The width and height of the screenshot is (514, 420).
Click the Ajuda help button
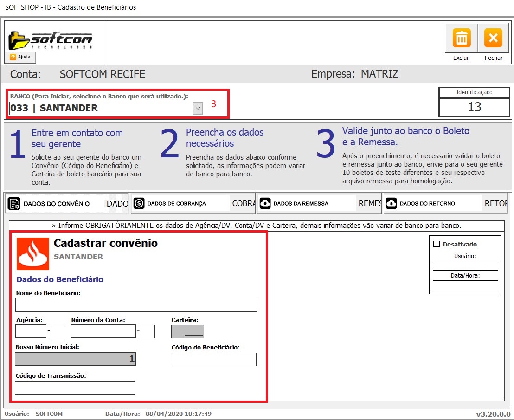[x=20, y=57]
